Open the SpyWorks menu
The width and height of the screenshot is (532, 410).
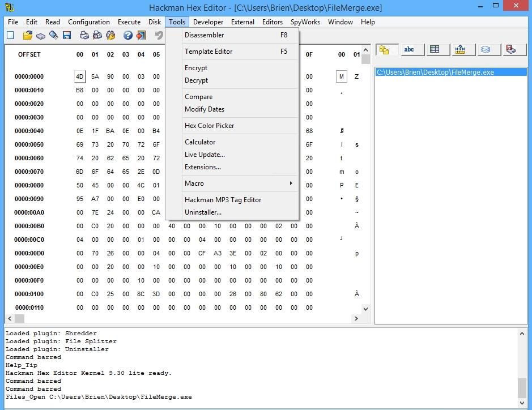tap(305, 22)
